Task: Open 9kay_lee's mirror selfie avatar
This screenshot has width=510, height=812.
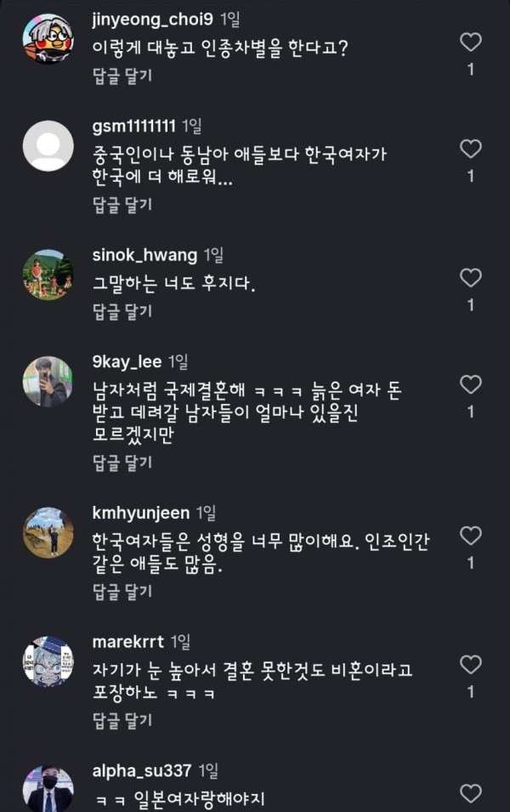Action: click(48, 382)
